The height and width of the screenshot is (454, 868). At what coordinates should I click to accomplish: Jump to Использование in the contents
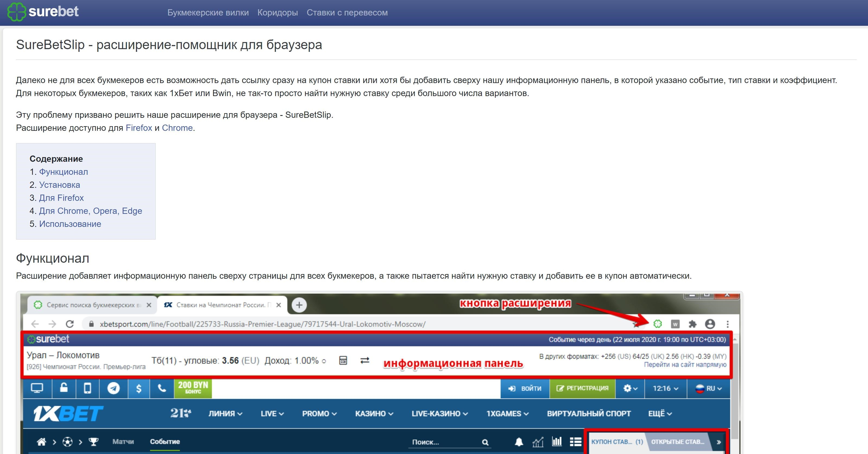tap(70, 224)
